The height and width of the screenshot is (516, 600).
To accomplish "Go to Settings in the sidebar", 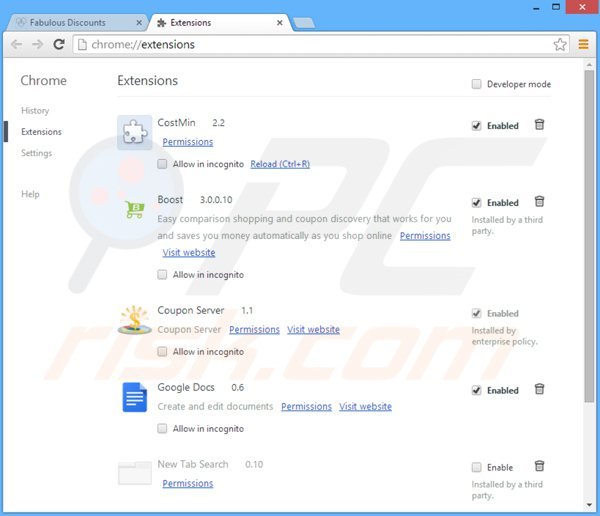I will point(37,153).
